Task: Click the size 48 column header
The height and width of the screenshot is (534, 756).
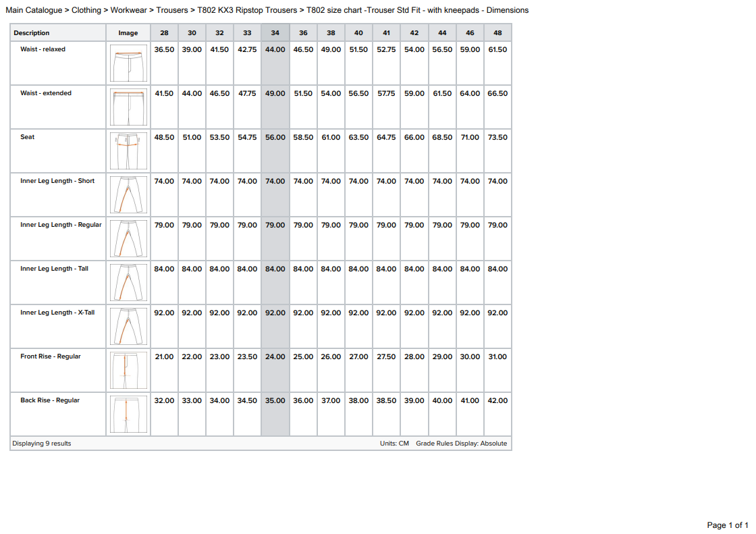Action: coord(497,33)
